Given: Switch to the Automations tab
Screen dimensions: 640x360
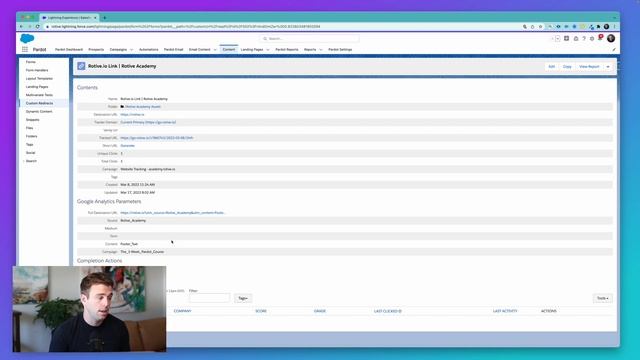Looking at the screenshot, I should click(x=149, y=49).
